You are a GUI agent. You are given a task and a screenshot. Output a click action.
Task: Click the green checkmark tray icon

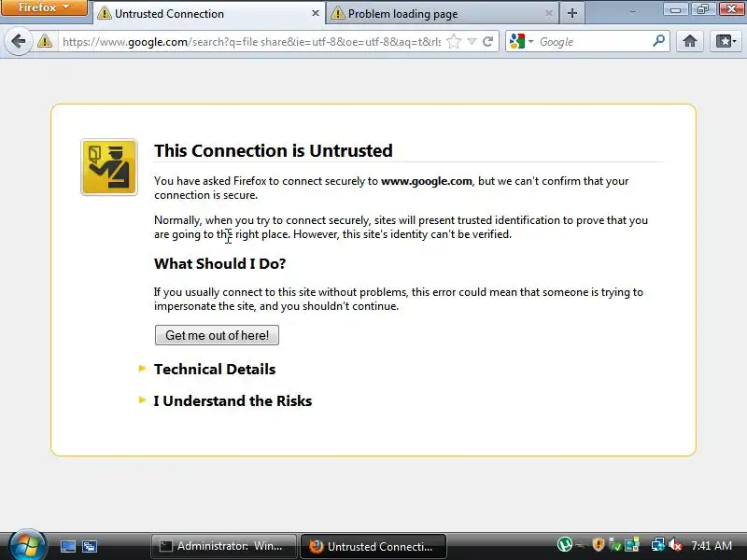pos(615,545)
